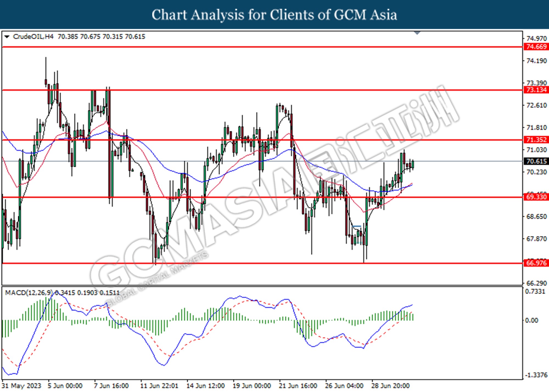Click the 70.230 price scale value
The image size is (549, 392).
[x=537, y=172]
